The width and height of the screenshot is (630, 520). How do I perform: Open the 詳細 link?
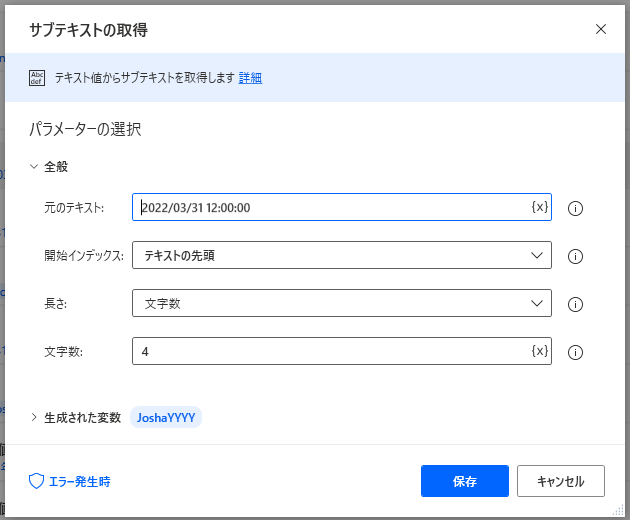tap(250, 78)
